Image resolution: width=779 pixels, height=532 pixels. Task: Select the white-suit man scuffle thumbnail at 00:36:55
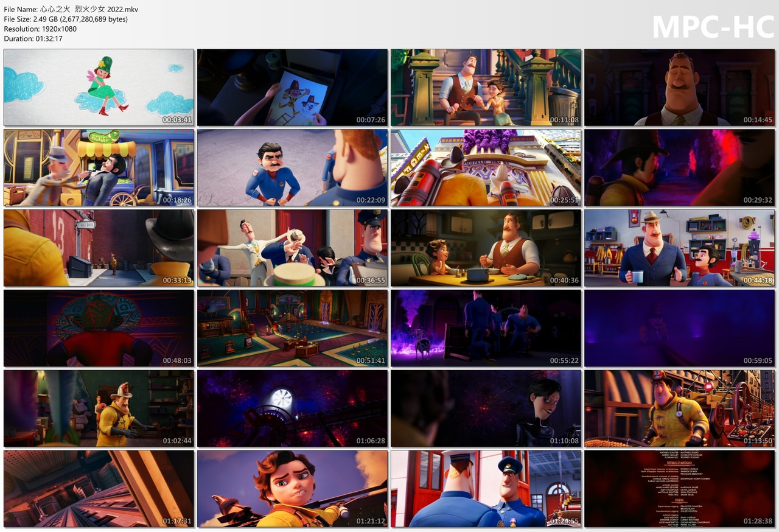pyautogui.click(x=292, y=248)
